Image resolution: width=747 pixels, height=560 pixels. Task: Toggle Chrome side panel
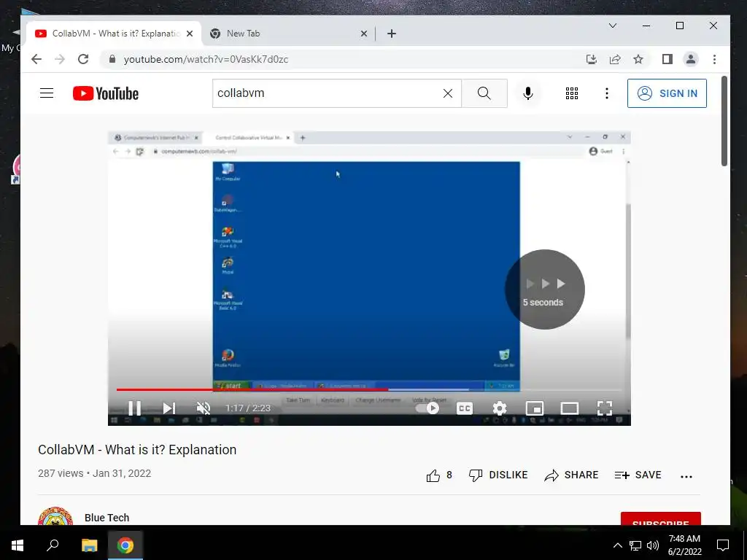(667, 59)
